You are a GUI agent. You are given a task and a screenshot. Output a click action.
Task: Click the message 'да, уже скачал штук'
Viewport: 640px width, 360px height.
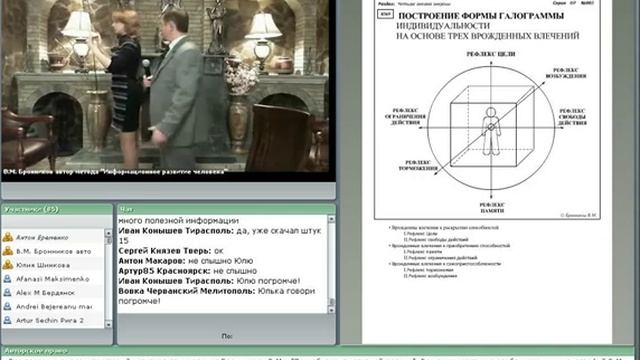click(x=279, y=231)
